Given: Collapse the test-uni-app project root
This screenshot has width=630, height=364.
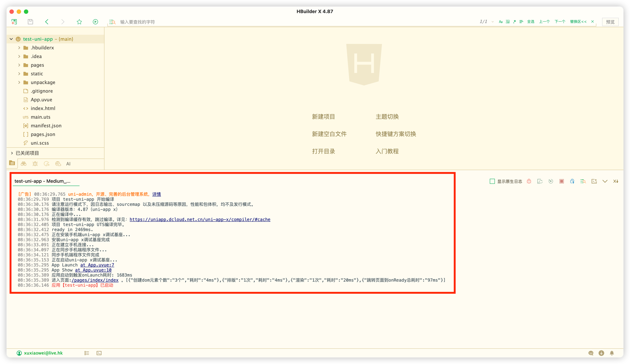Looking at the screenshot, I should pos(11,39).
